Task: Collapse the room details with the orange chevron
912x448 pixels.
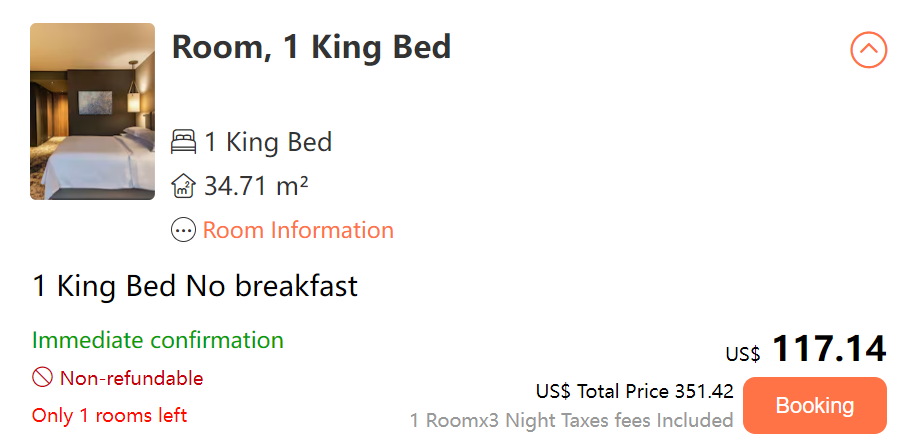Action: click(x=868, y=49)
